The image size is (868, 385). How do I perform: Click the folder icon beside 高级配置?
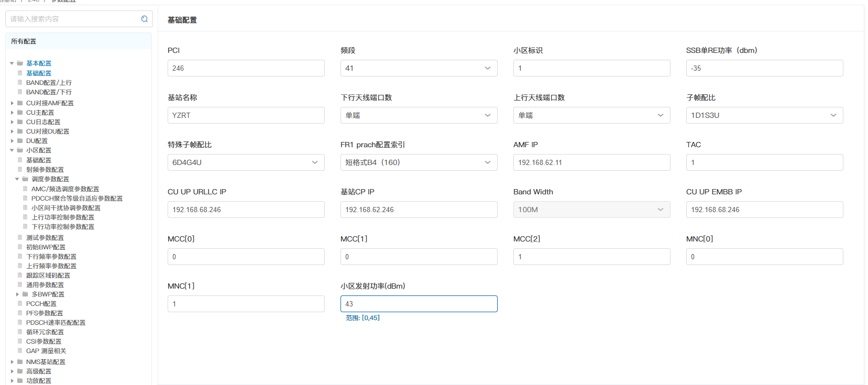[x=20, y=371]
